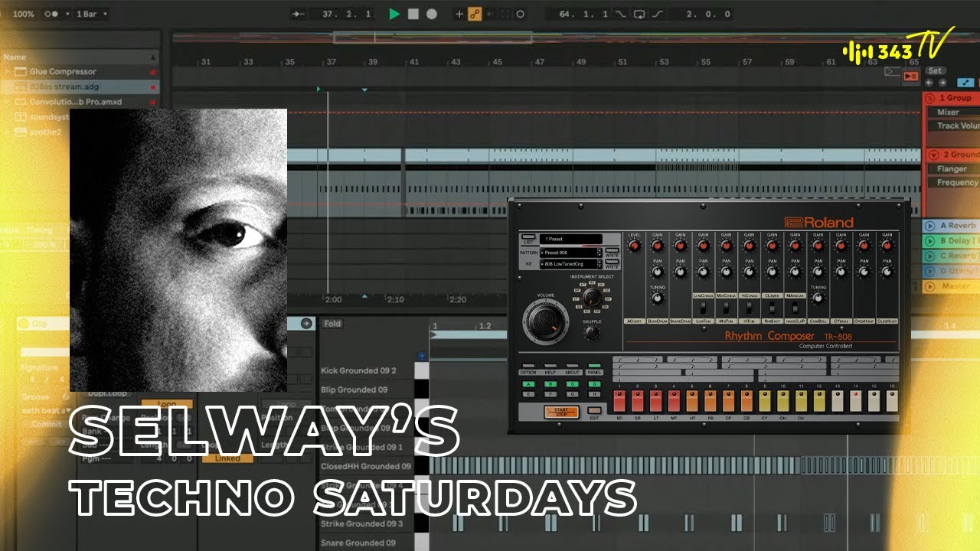Open the TR-808 HELP menu

click(550, 367)
